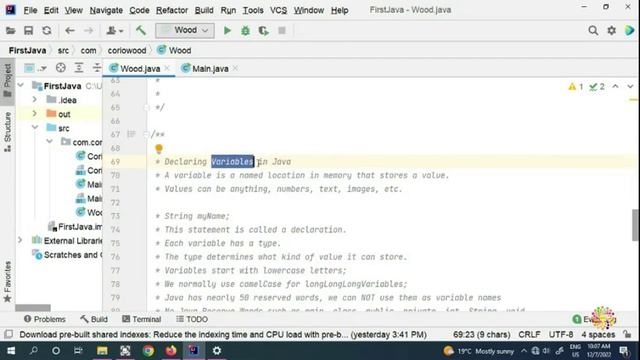Collapse the FirstJava project root
640x360 pixels.
20,86
